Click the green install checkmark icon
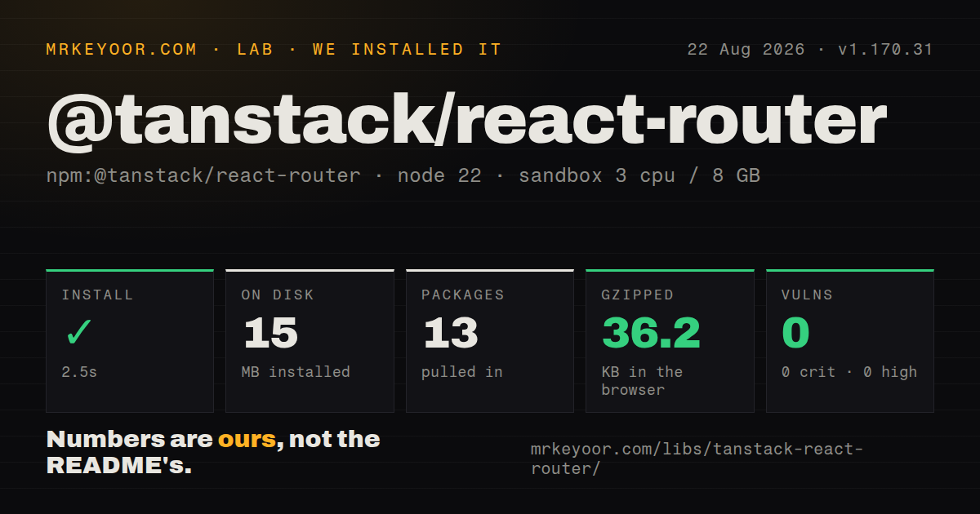This screenshot has width=980, height=514. tap(79, 333)
